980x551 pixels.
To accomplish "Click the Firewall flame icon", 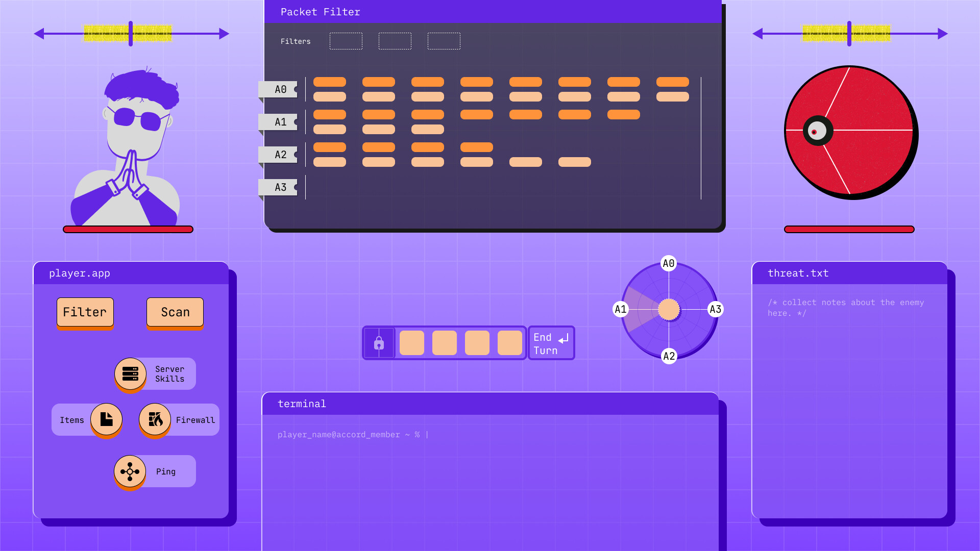I will pos(155,419).
